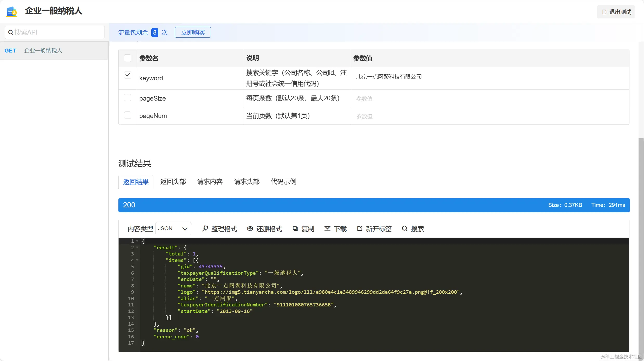Enable the pageNum parameter checkbox
644x361 pixels.
(128, 115)
